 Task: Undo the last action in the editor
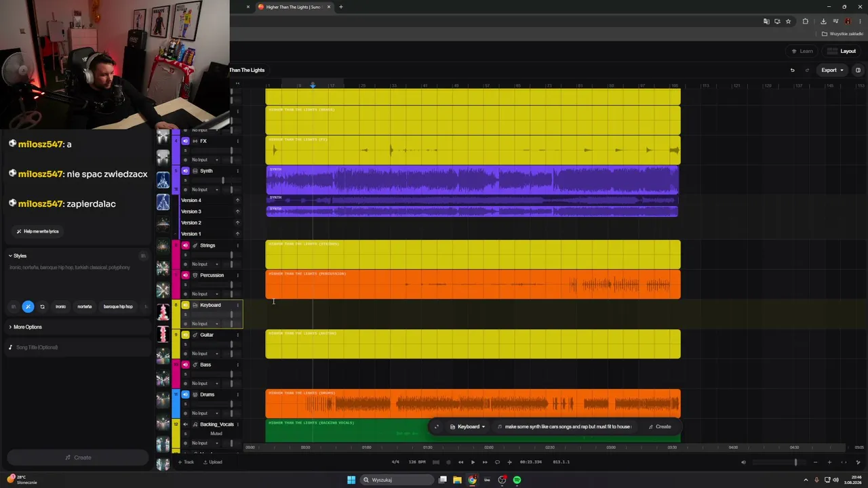792,70
